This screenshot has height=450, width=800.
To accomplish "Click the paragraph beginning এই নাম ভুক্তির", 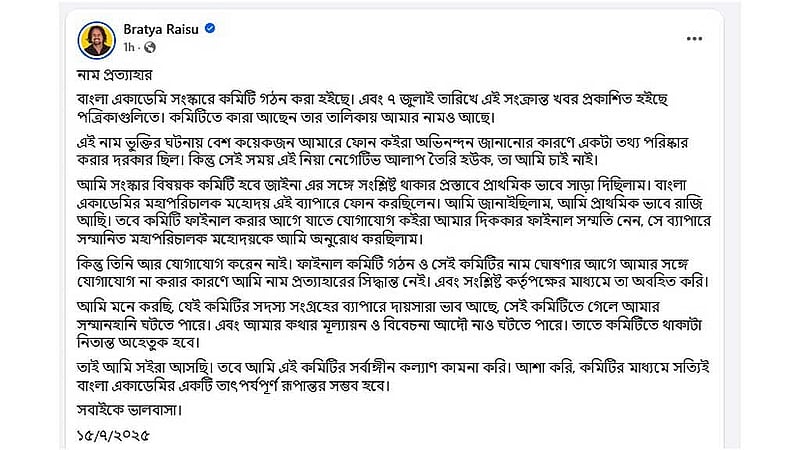I will 382,151.
